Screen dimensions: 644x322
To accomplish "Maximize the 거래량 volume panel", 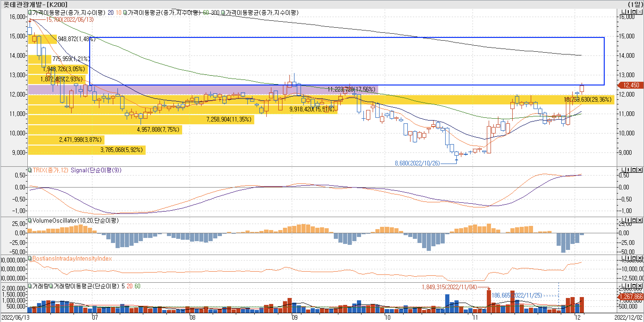I will click(634, 286).
